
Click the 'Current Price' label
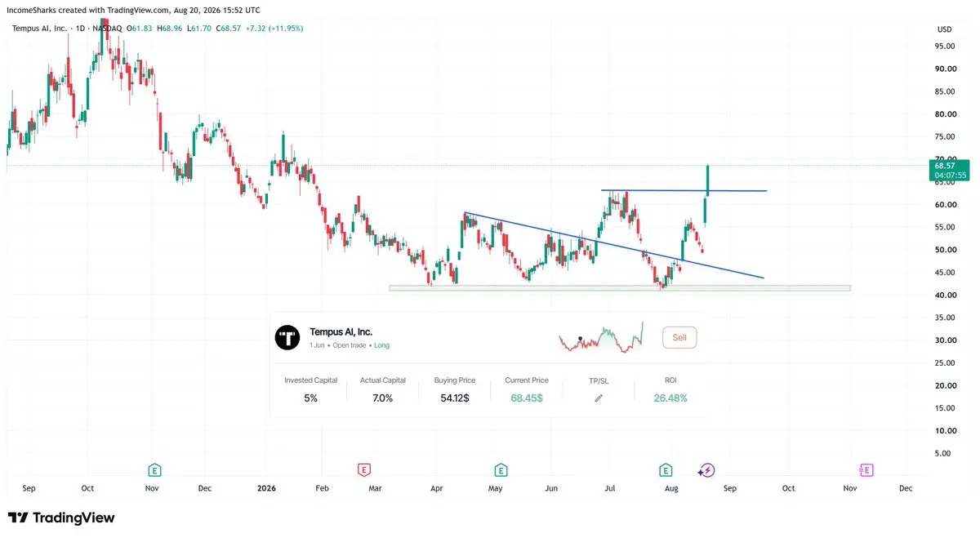(x=527, y=380)
